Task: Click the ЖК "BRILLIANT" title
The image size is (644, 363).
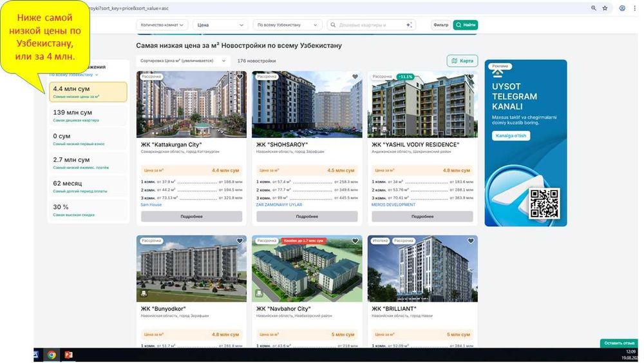Action: coord(394,309)
